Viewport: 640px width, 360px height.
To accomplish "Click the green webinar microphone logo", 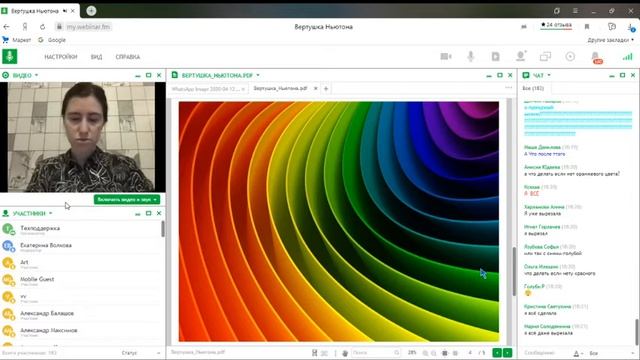I will (9, 56).
